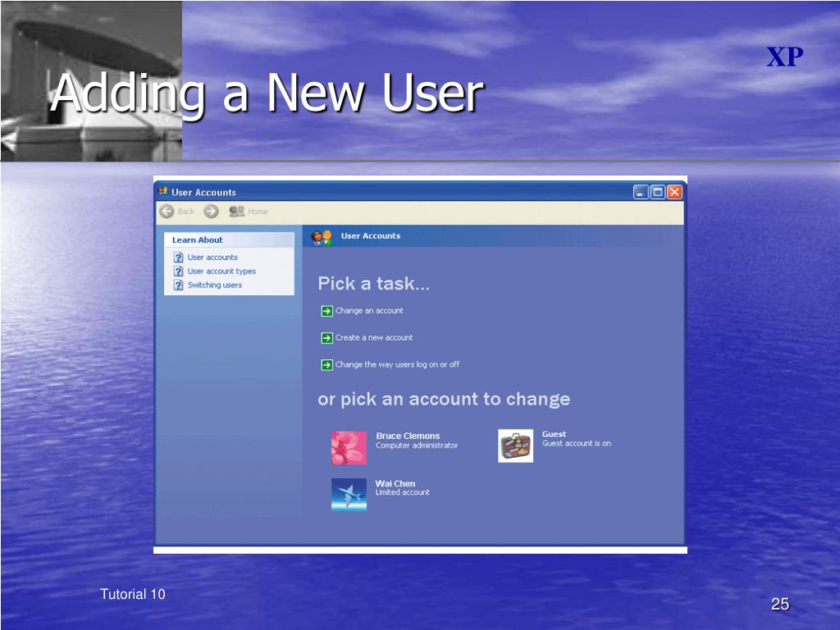Click the User Accounts window title text
The height and width of the screenshot is (630, 840).
203,192
